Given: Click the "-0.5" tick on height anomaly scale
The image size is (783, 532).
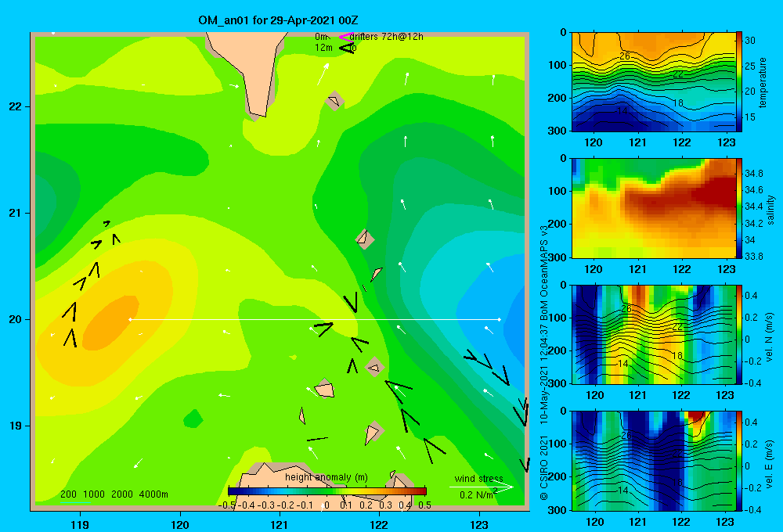Looking at the screenshot, I should click(227, 505).
